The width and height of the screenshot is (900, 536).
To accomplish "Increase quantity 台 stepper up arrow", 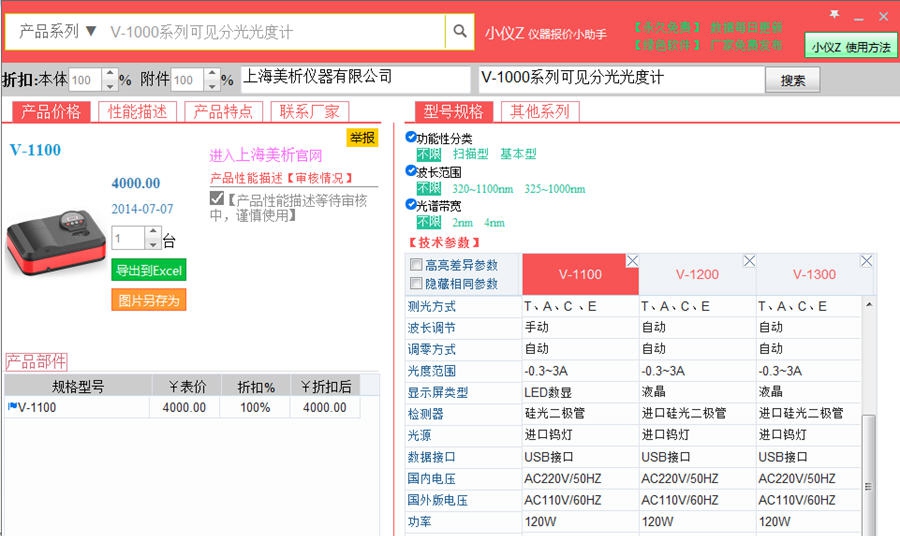I will click(153, 231).
